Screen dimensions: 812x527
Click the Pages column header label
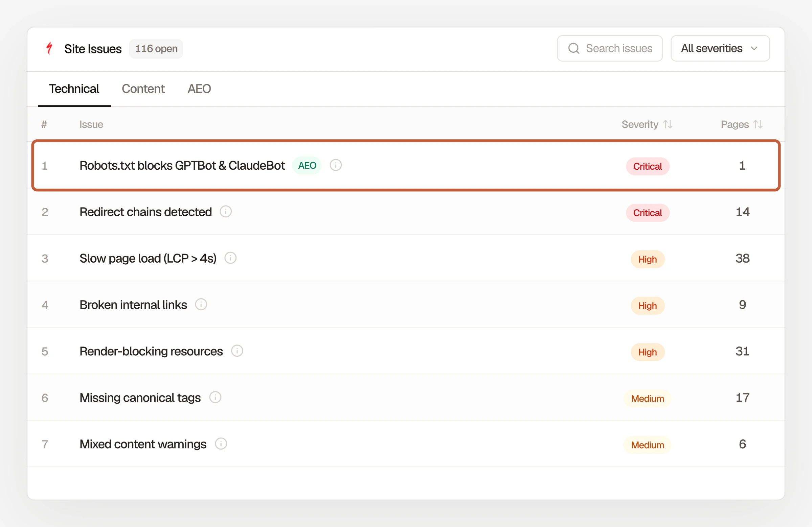(735, 124)
